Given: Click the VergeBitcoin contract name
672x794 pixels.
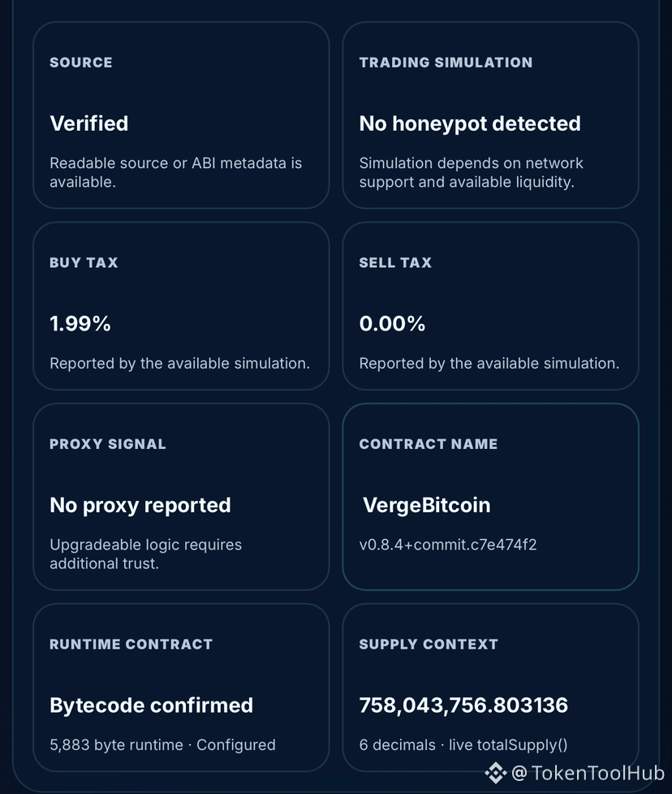Looking at the screenshot, I should 427,505.
